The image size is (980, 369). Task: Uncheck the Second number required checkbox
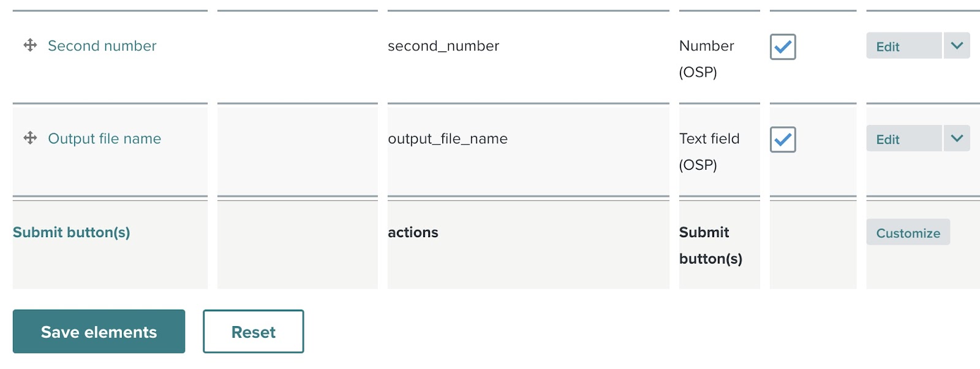[782, 47]
